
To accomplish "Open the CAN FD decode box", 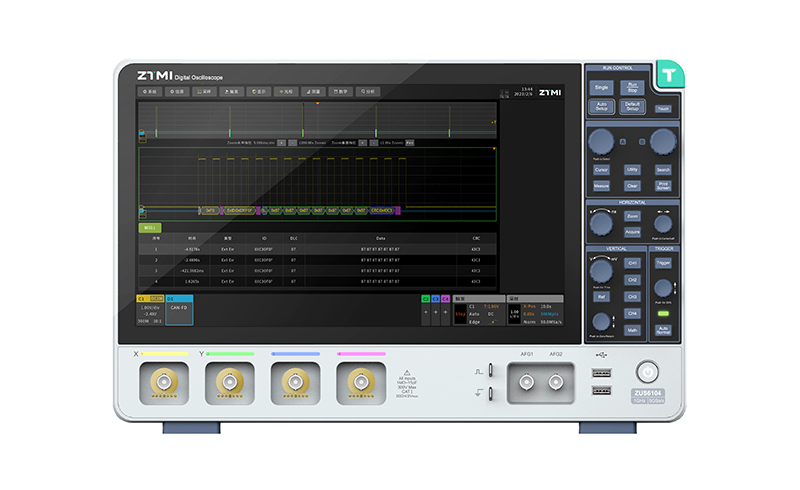I will tap(179, 310).
